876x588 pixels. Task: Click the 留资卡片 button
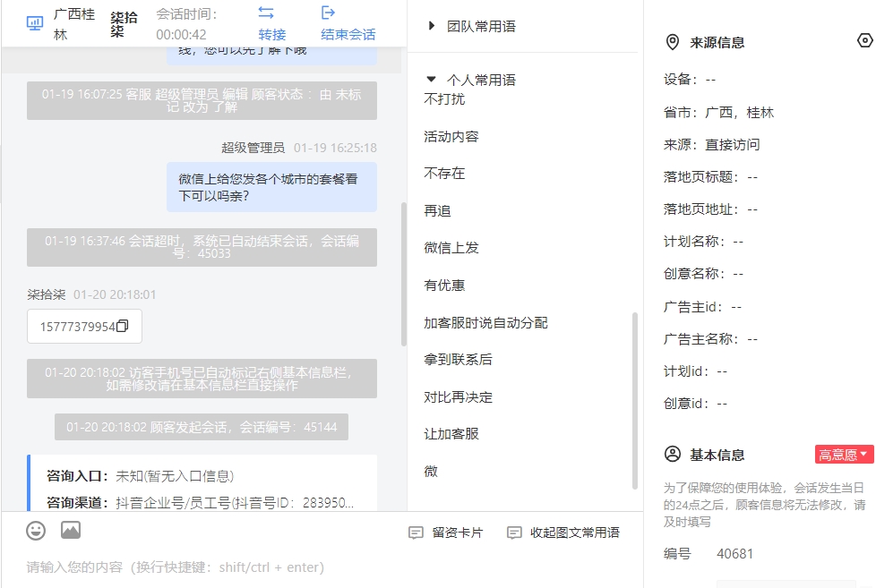click(446, 533)
